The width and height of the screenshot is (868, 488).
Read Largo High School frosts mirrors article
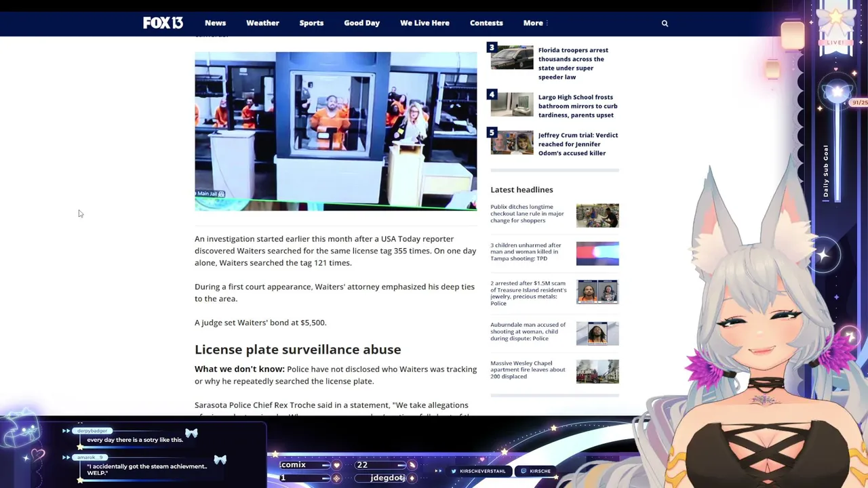tap(578, 106)
